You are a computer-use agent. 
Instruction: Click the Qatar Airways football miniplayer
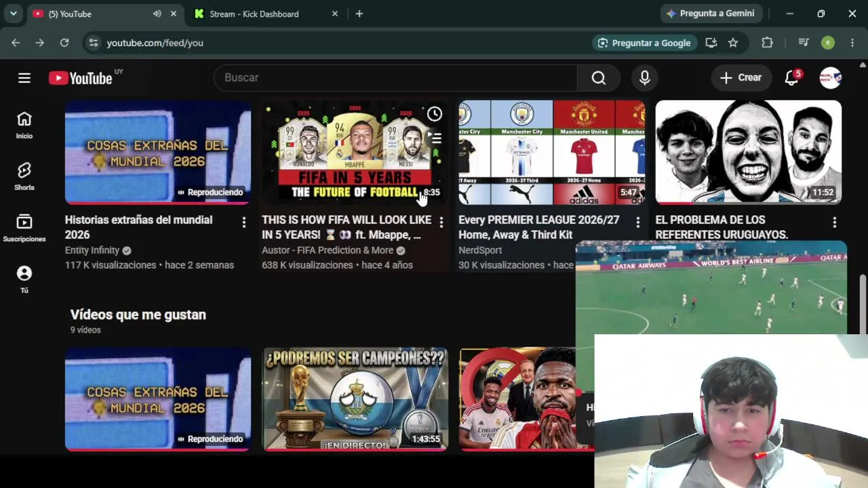711,288
